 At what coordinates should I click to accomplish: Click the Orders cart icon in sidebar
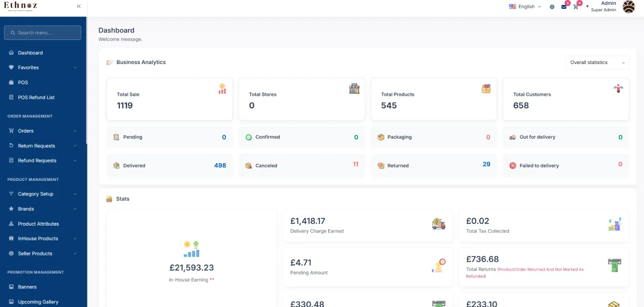click(x=11, y=131)
